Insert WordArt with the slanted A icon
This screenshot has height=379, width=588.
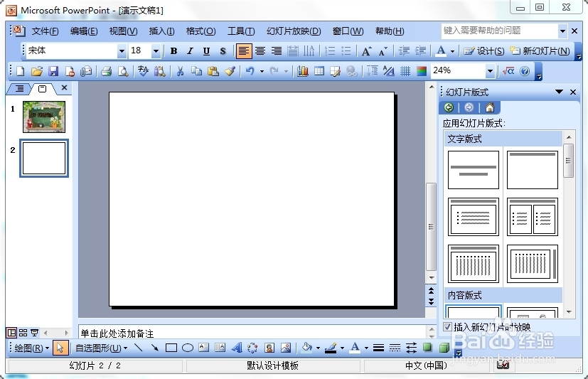click(x=237, y=348)
